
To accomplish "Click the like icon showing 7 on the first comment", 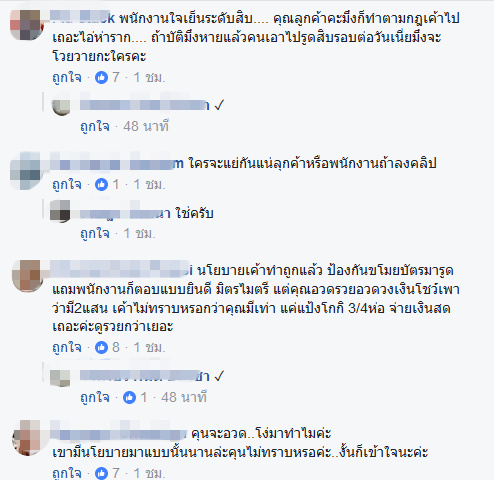I will 101,78.
